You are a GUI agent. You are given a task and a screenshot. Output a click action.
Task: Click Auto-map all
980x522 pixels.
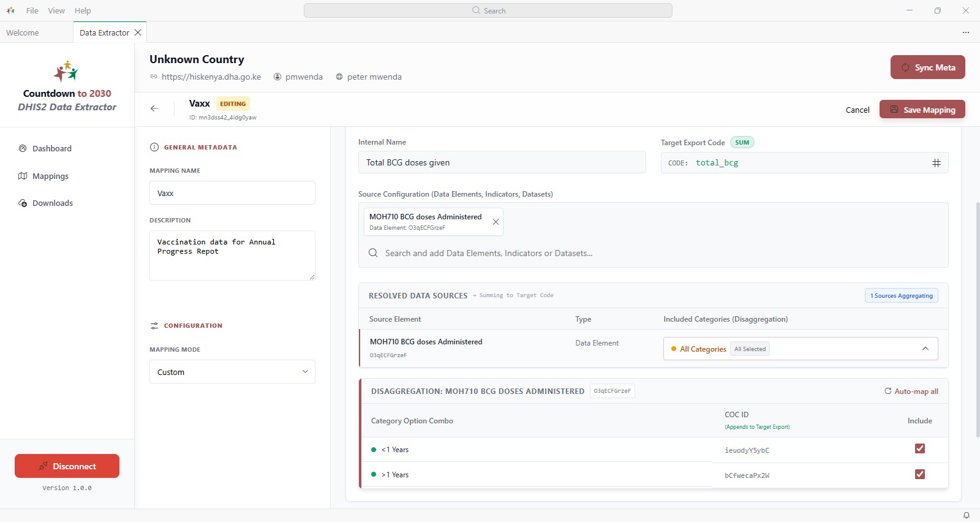point(911,391)
